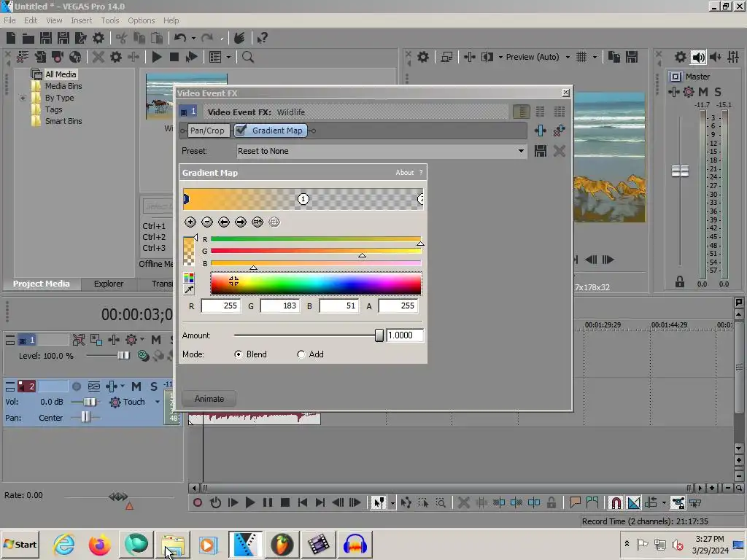Open the Preset dropdown list
This screenshot has height=560, width=747.
pos(521,151)
